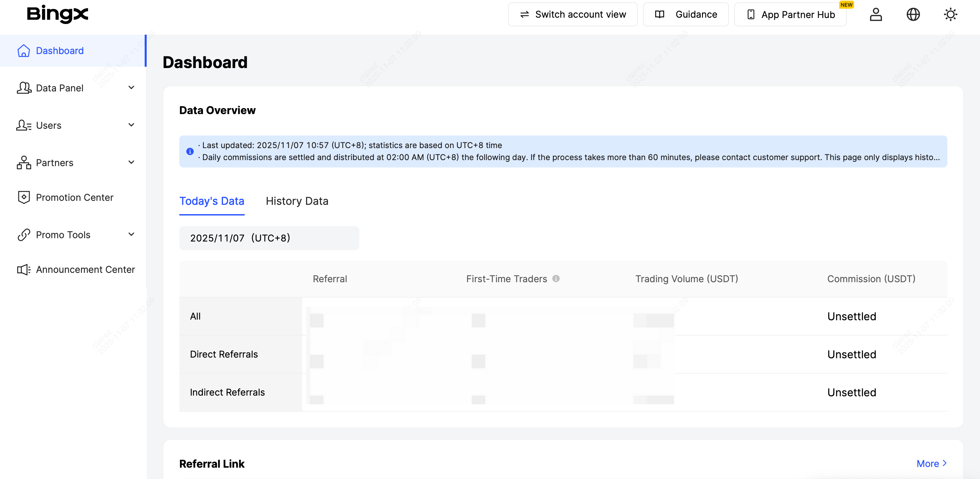Click the More link in Referral Link
Viewport: 980px width, 479px height.
coord(931,463)
